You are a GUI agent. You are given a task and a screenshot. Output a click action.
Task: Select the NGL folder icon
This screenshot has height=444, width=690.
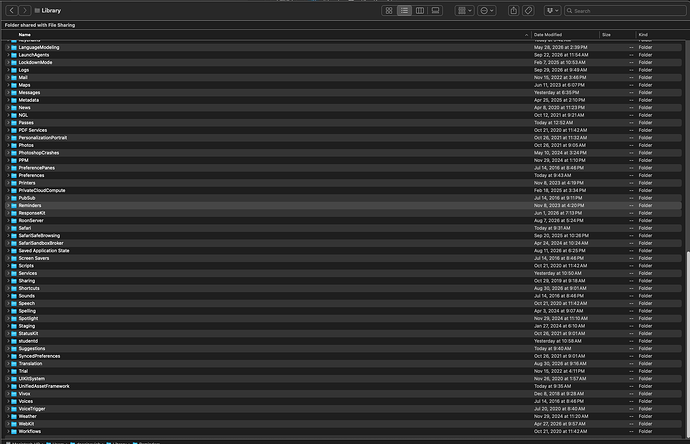[14, 115]
